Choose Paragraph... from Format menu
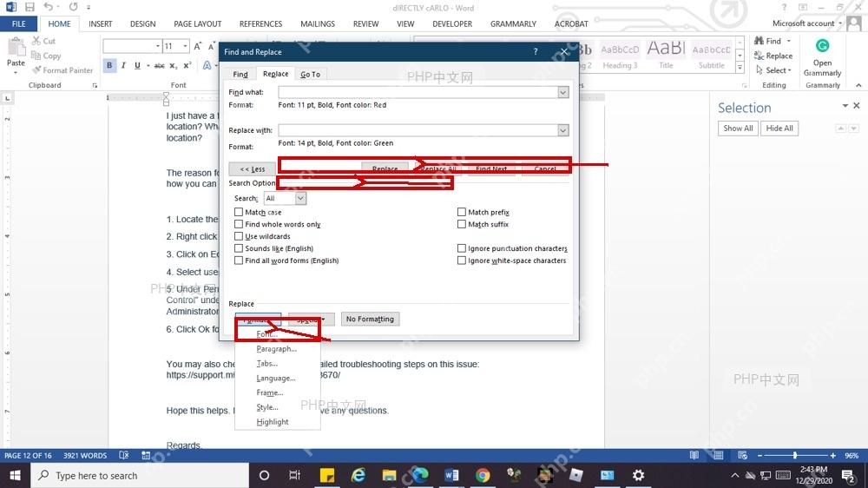The image size is (868, 488). click(277, 349)
